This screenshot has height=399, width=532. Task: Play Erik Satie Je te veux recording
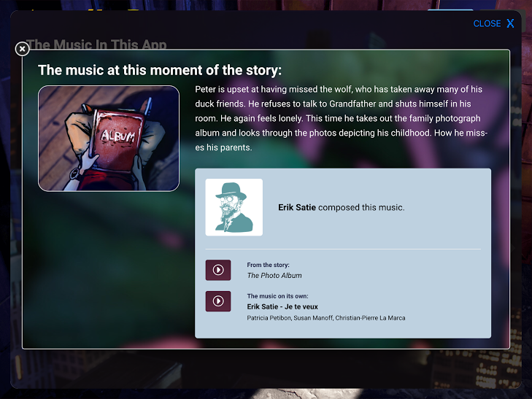pyautogui.click(x=217, y=301)
